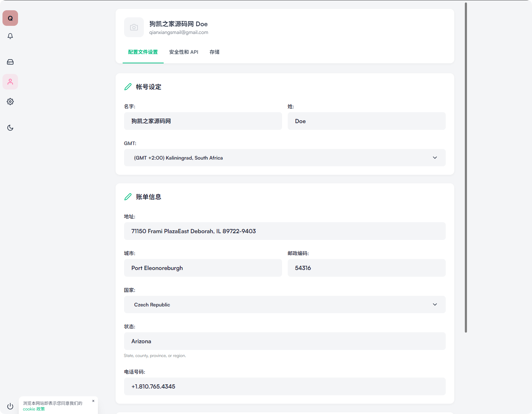
Task: Click the 帐号设定 section heading
Action: tap(148, 87)
